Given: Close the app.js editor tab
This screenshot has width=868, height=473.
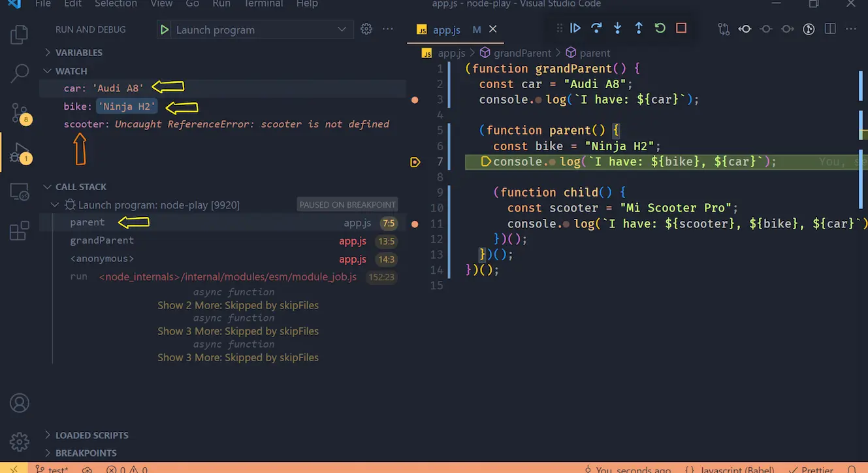Looking at the screenshot, I should 493,29.
